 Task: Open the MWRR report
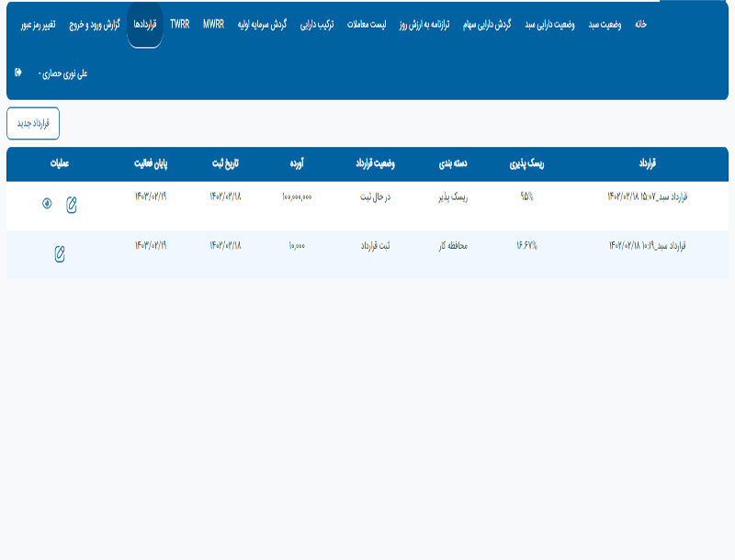tap(213, 25)
